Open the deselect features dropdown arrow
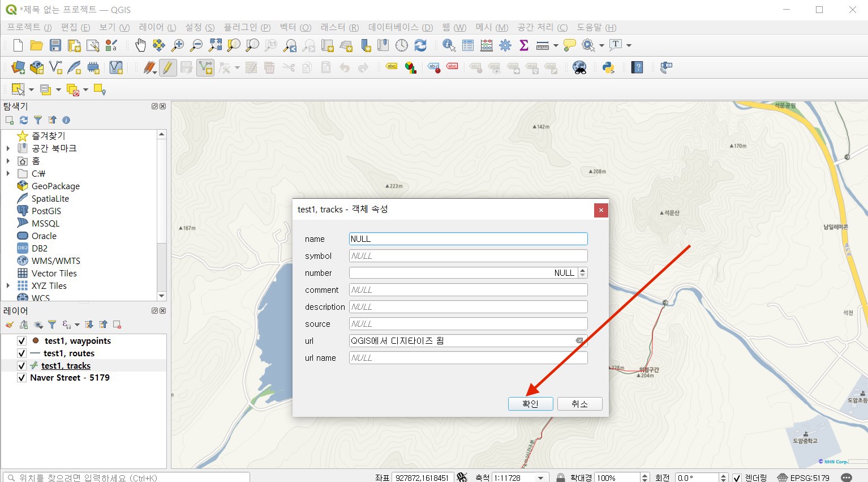Screen dimensions: 868x482 pos(85,89)
